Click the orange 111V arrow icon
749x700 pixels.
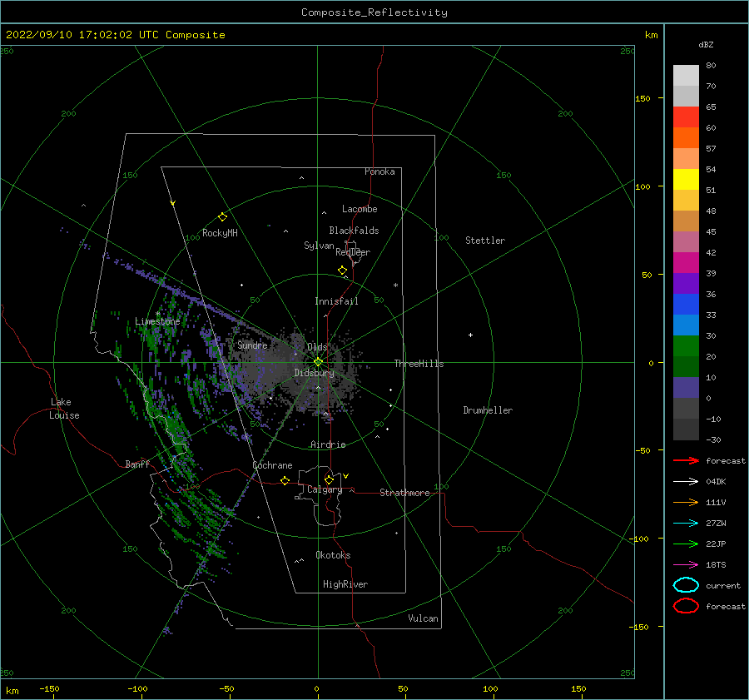click(x=686, y=502)
